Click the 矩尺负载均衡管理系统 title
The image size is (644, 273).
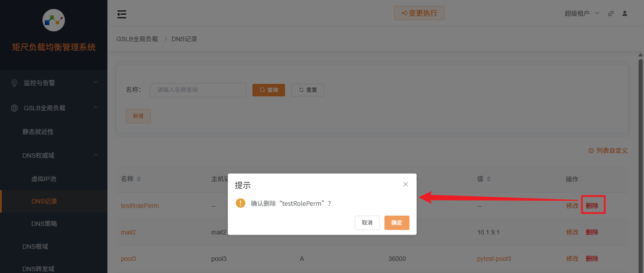[54, 47]
